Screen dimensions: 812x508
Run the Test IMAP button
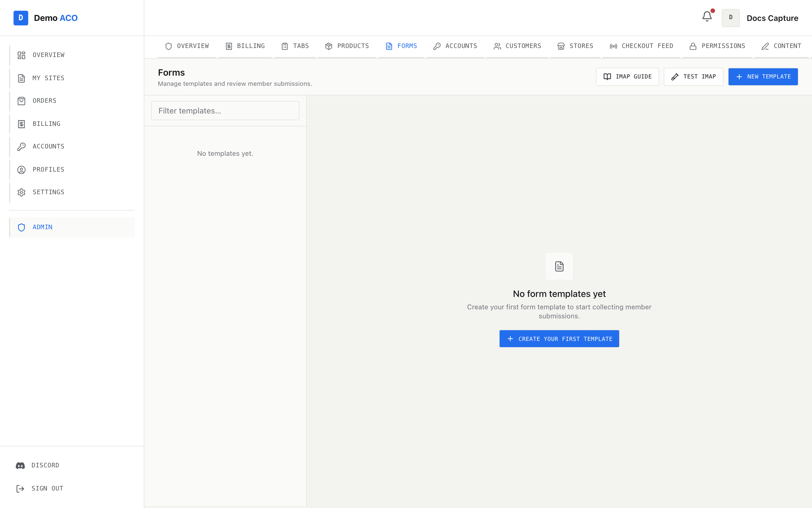coord(693,76)
